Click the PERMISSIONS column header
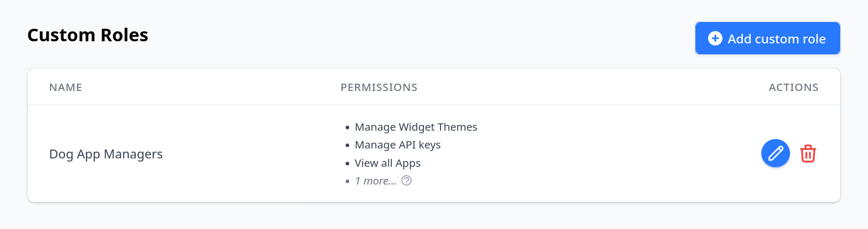The image size is (868, 229). 379,87
